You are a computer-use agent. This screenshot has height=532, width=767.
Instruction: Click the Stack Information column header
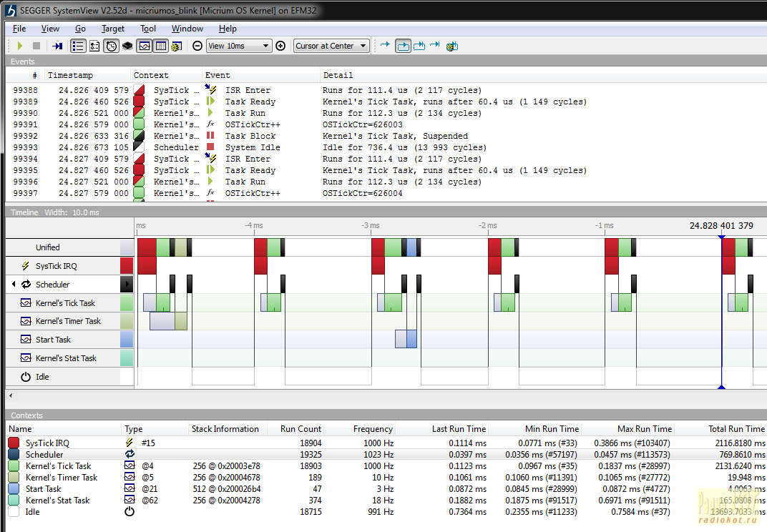click(228, 429)
